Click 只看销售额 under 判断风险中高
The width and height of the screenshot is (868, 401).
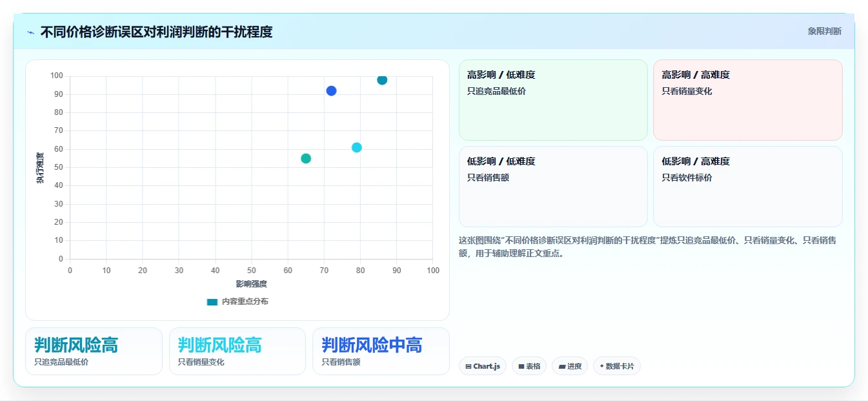[341, 362]
